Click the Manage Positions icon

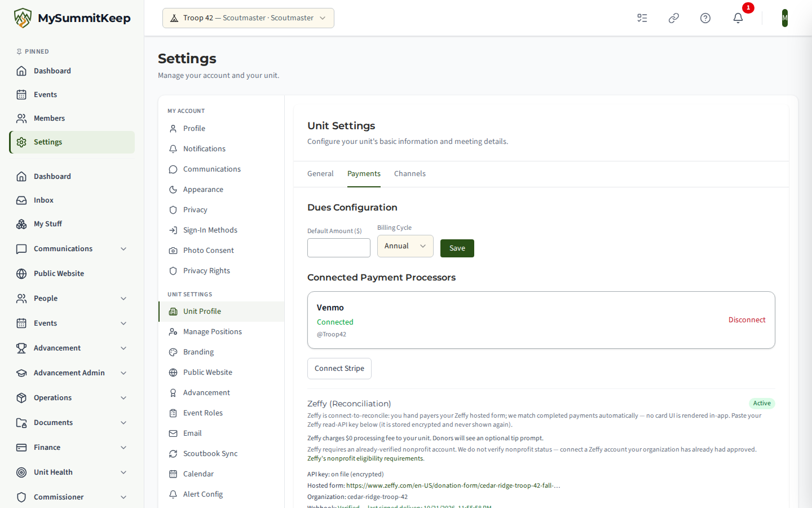pos(173,332)
